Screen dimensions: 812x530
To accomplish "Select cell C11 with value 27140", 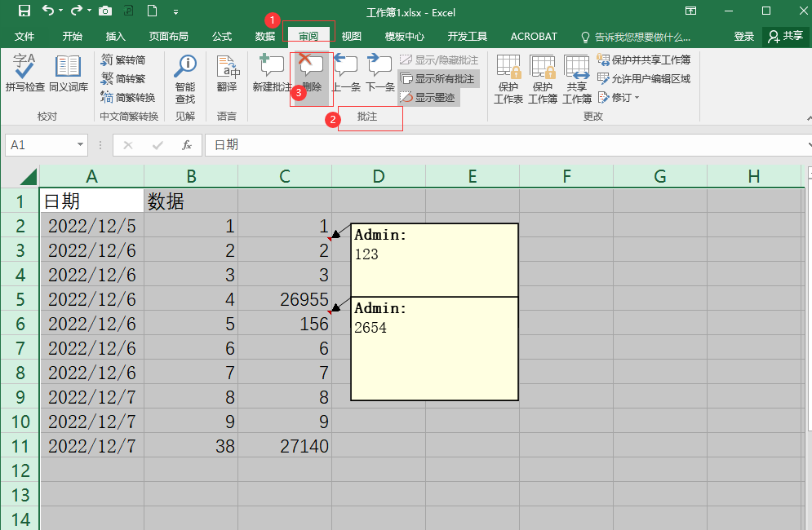I will pos(285,446).
